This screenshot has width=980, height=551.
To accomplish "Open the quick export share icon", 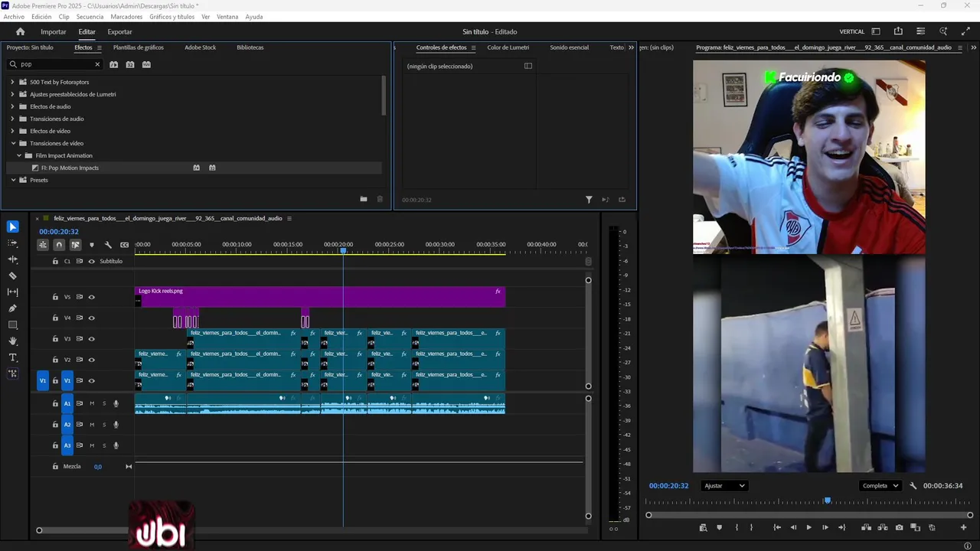I will (898, 31).
